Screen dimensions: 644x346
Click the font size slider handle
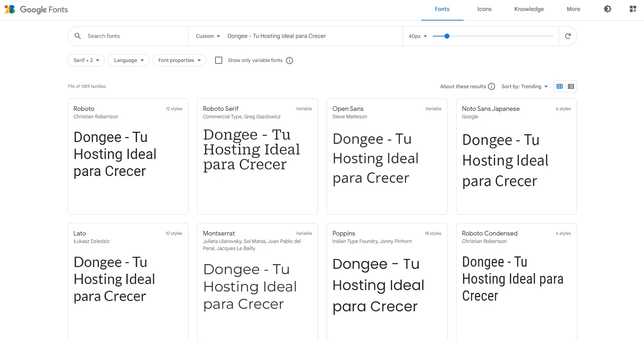click(x=447, y=36)
